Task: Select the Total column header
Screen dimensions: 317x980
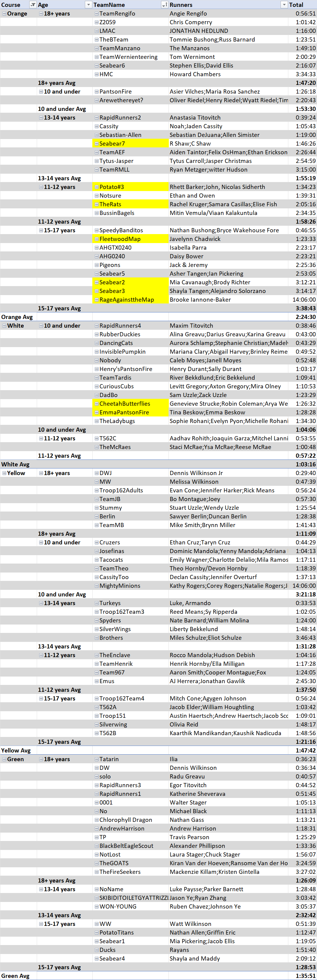Action: click(x=302, y=4)
